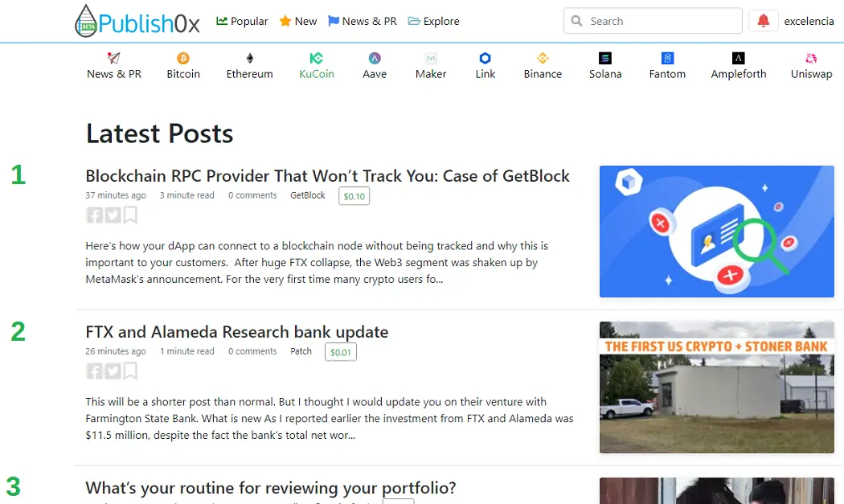Click the '37 minutes ago' timestamp
Image resolution: width=844 pixels, height=504 pixels.
116,195
